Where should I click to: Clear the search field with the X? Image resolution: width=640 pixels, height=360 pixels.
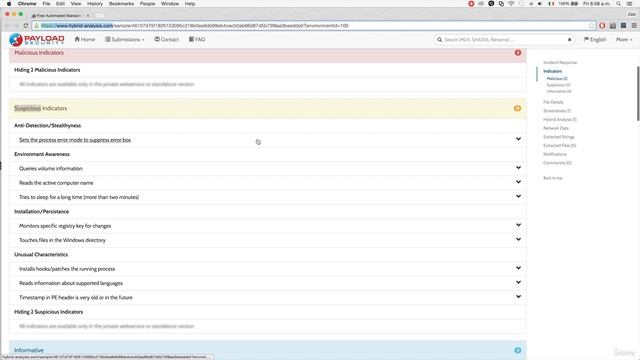(569, 40)
